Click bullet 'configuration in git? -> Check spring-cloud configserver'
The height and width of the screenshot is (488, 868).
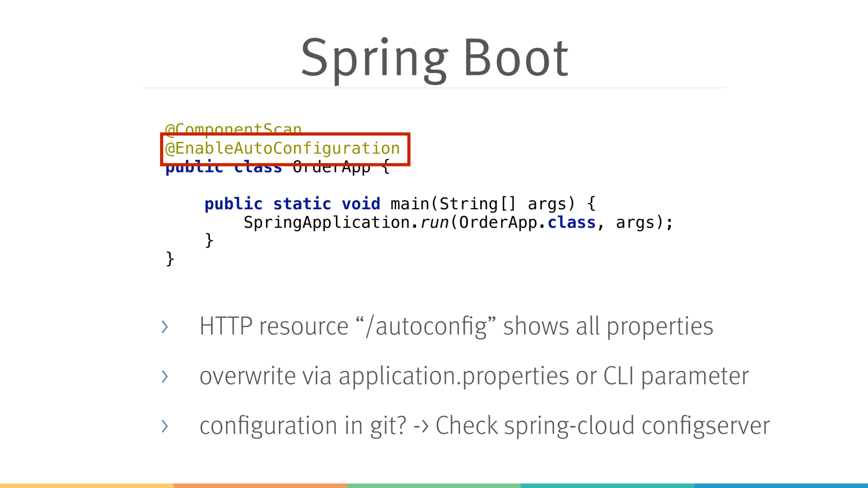point(484,426)
